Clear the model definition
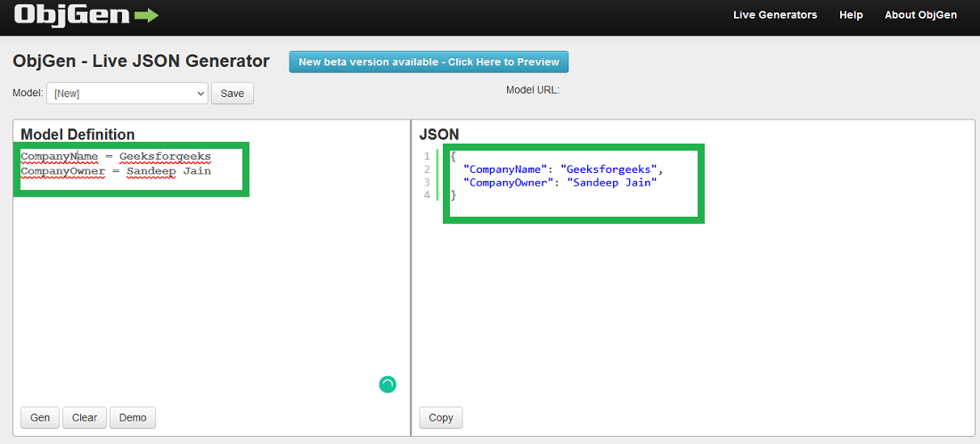980x444 pixels. (85, 418)
